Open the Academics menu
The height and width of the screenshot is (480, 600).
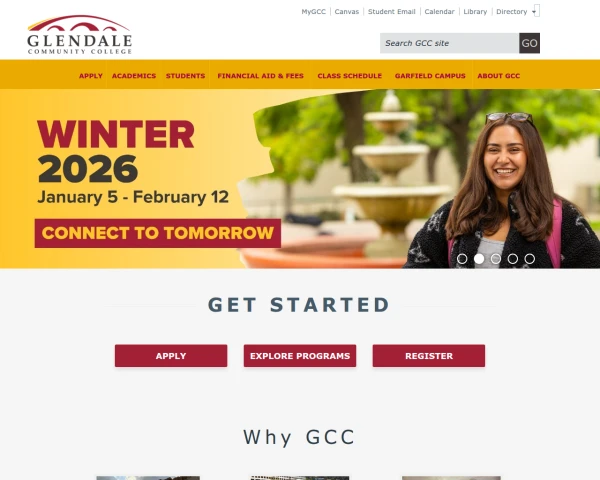coord(134,76)
